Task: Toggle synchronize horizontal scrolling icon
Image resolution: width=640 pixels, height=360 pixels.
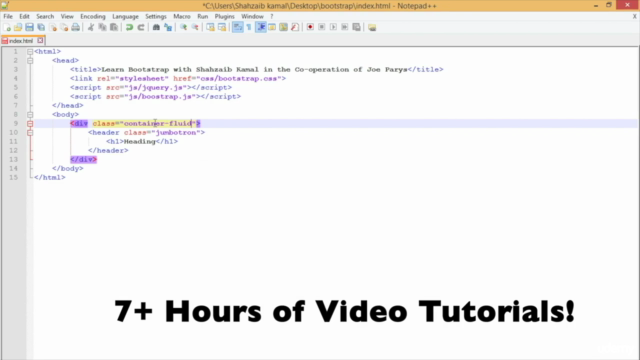Action: 222,27
